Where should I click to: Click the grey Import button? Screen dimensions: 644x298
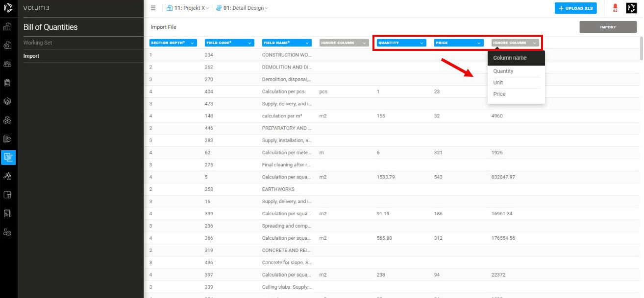point(608,27)
